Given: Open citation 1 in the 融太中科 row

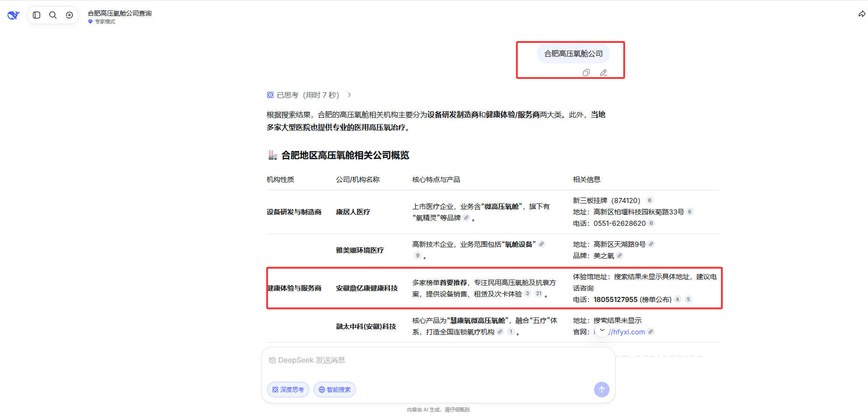Looking at the screenshot, I should pos(511,332).
